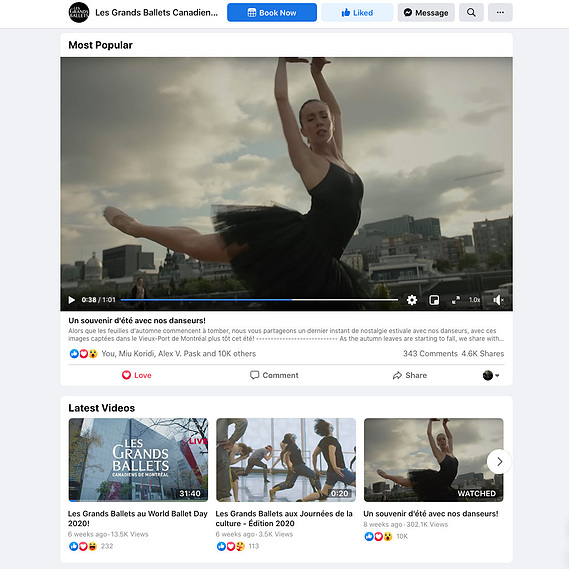View the 343 Comments link

point(430,353)
